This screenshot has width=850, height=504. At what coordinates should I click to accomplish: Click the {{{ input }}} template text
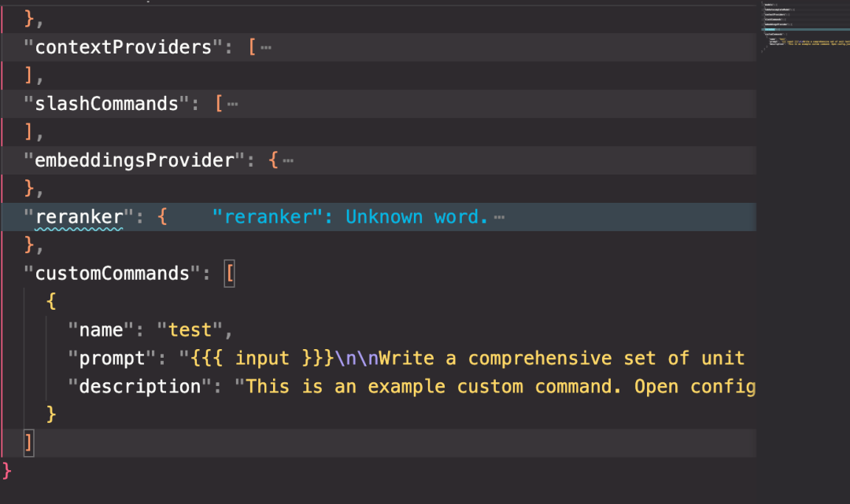coord(262,358)
